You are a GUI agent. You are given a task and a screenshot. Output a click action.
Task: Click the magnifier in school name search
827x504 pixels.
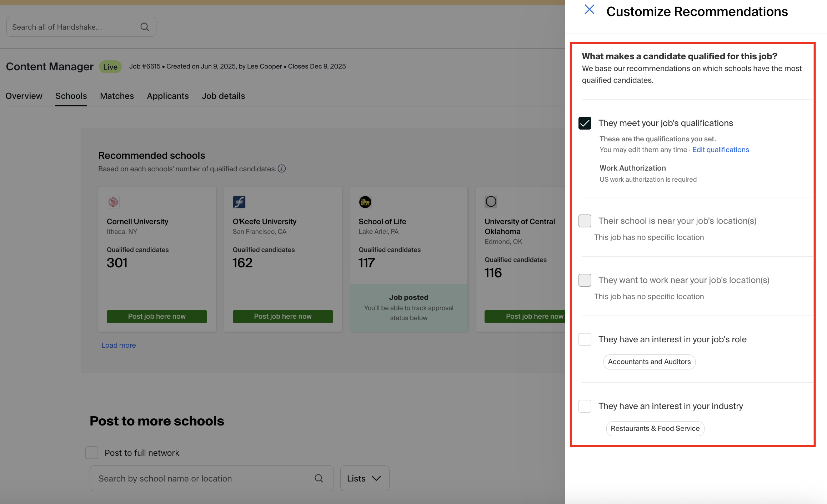tap(319, 478)
